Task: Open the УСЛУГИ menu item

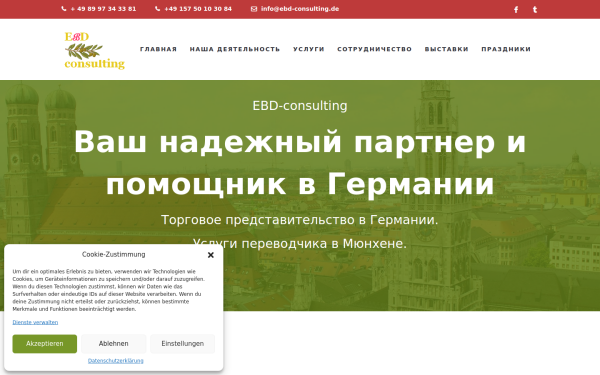Action: tap(309, 49)
